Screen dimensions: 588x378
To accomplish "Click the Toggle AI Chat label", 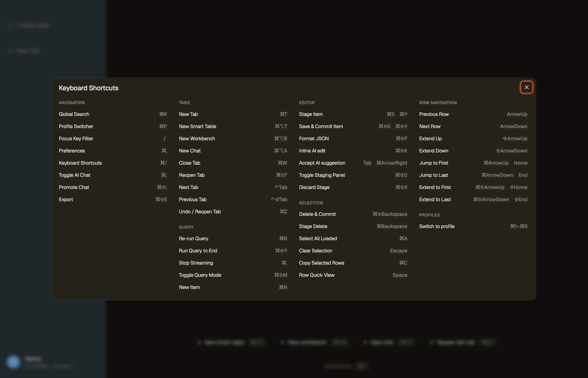I will coord(74,175).
